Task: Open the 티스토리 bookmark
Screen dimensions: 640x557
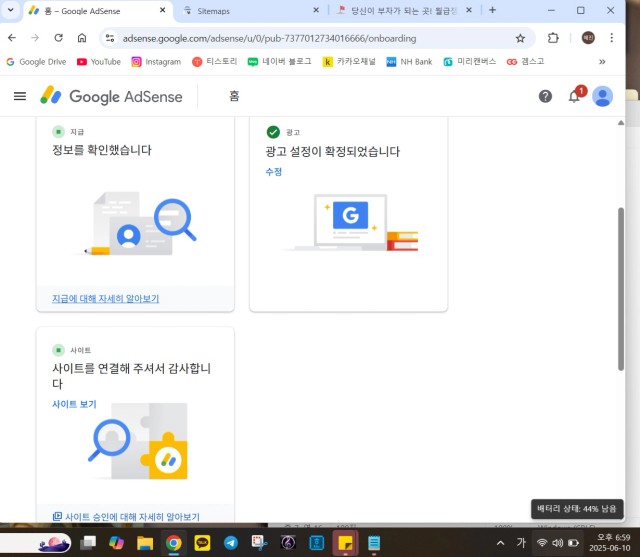Action: [215, 62]
